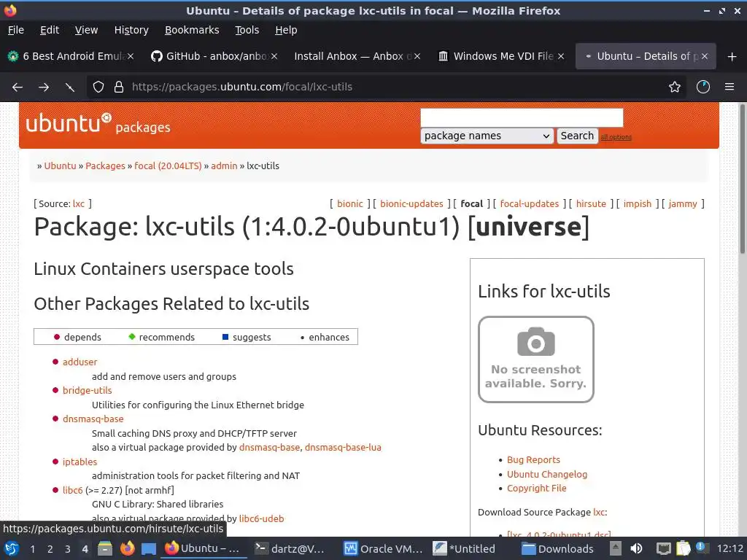747x560 pixels.
Task: Close the Windows Me VDI File tab
Action: click(561, 56)
